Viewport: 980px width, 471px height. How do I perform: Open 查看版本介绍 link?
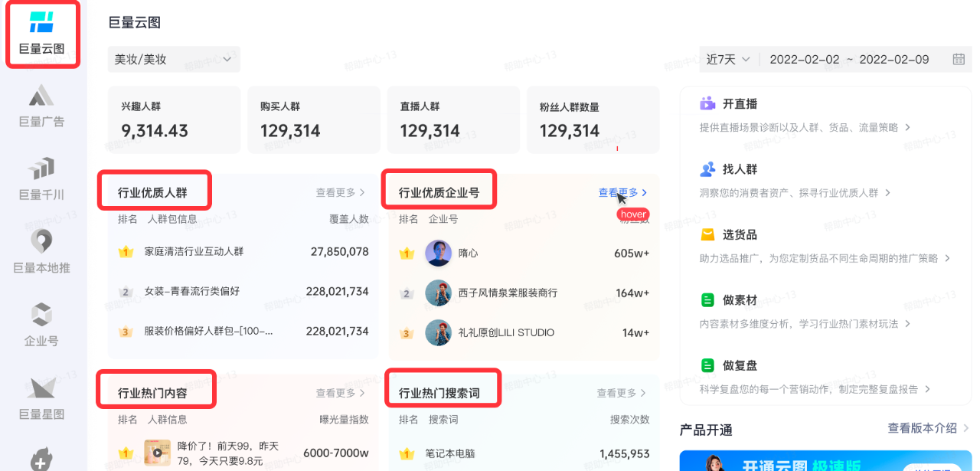coord(929,429)
